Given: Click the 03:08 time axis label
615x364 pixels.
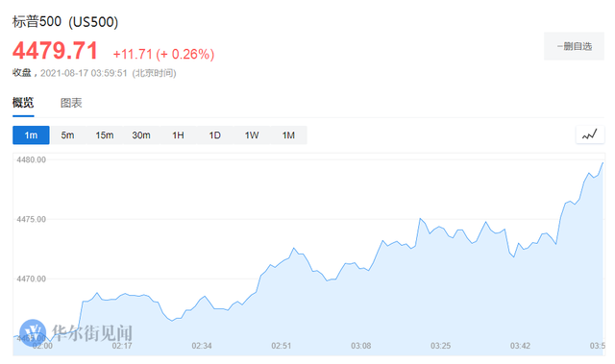Looking at the screenshot, I should (x=361, y=346).
